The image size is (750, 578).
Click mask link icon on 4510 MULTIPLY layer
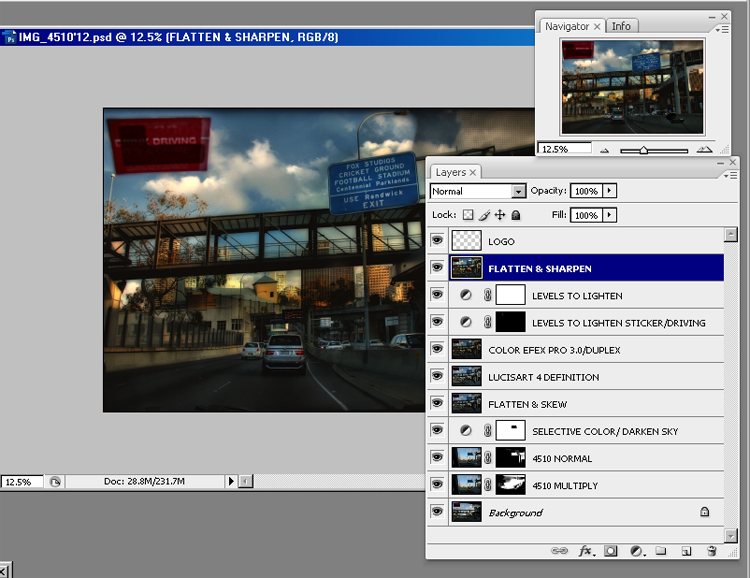[x=488, y=485]
